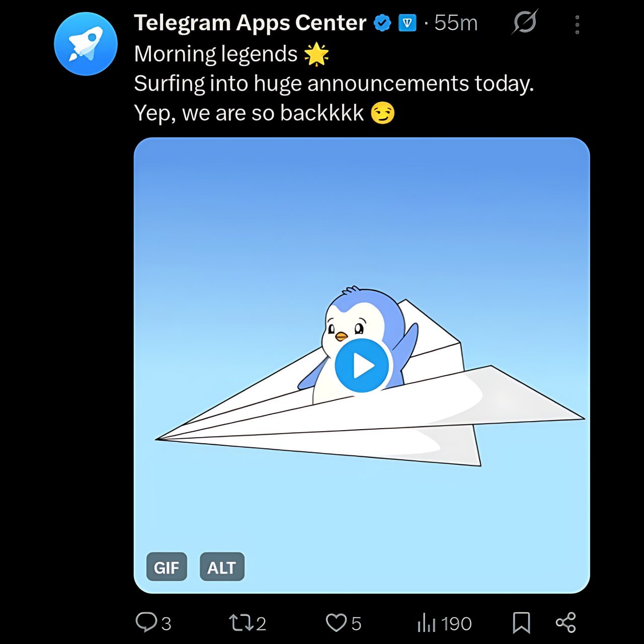
Task: Click the GIF label badge
Action: pyautogui.click(x=167, y=567)
